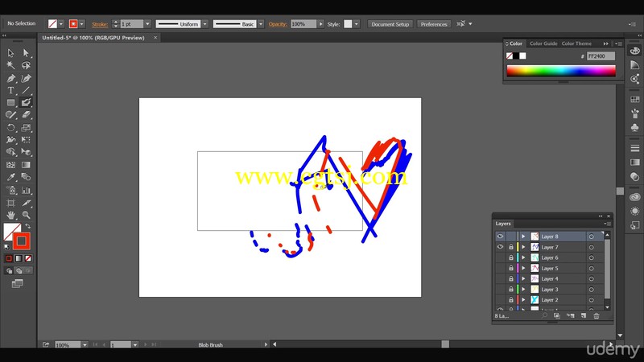This screenshot has height=362, width=644.
Task: Select the Magic Wand tool
Action: (10, 65)
